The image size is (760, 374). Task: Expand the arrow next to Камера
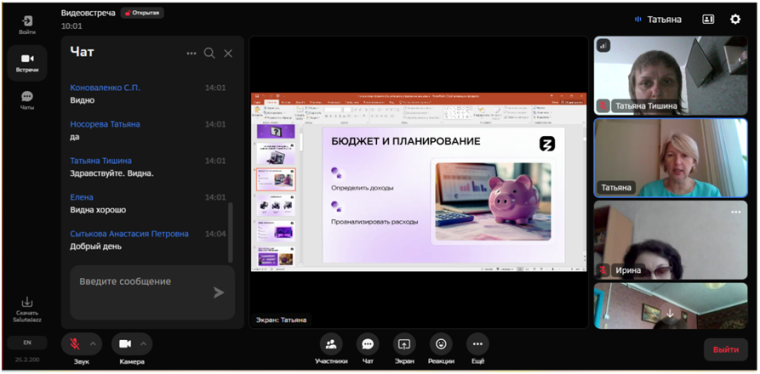click(x=143, y=344)
